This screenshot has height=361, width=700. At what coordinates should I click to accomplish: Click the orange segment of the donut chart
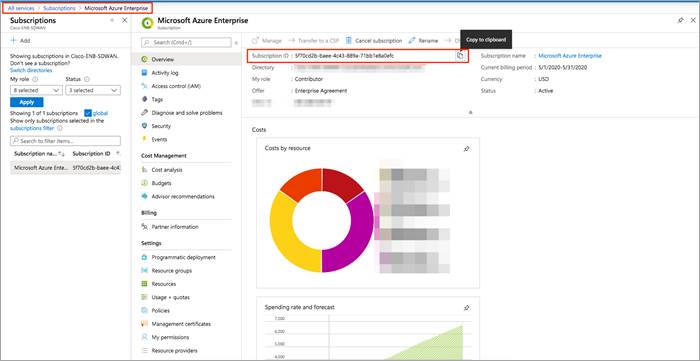303,184
